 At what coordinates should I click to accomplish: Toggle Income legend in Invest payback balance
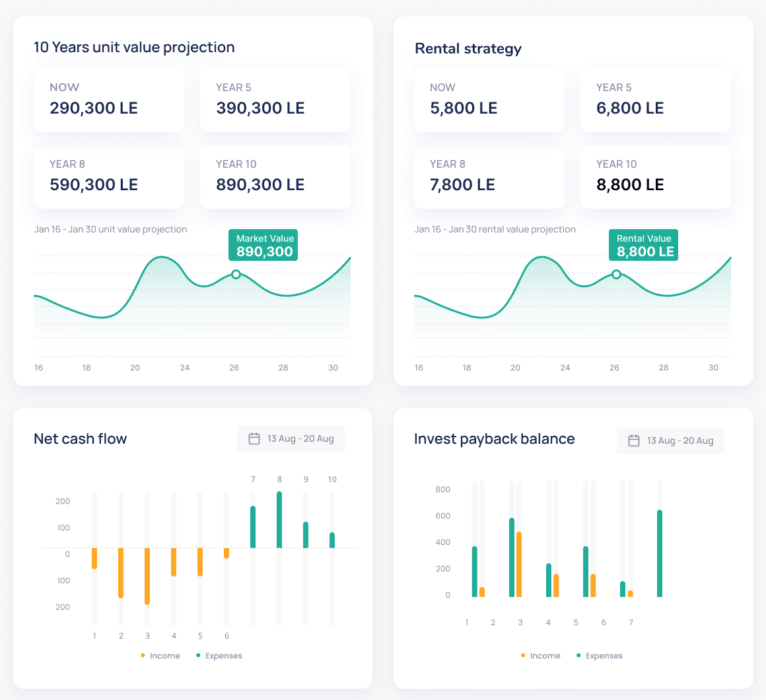point(540,656)
